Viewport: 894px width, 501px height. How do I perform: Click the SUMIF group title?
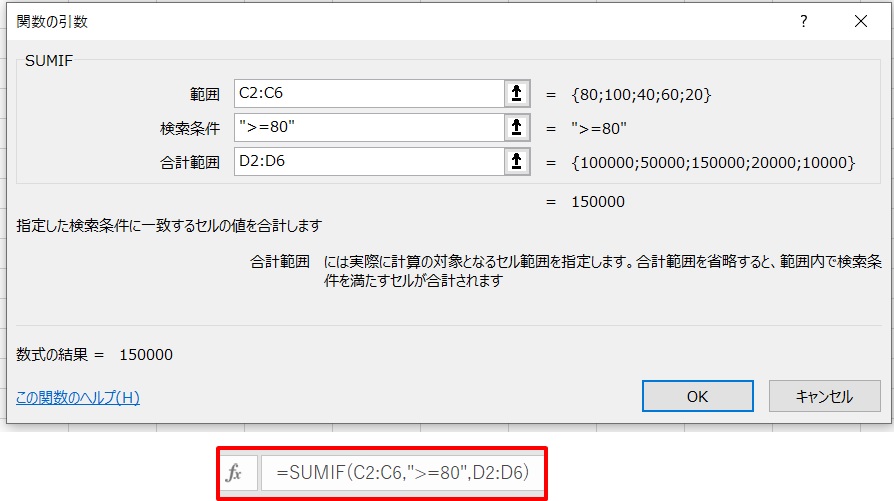click(x=49, y=61)
